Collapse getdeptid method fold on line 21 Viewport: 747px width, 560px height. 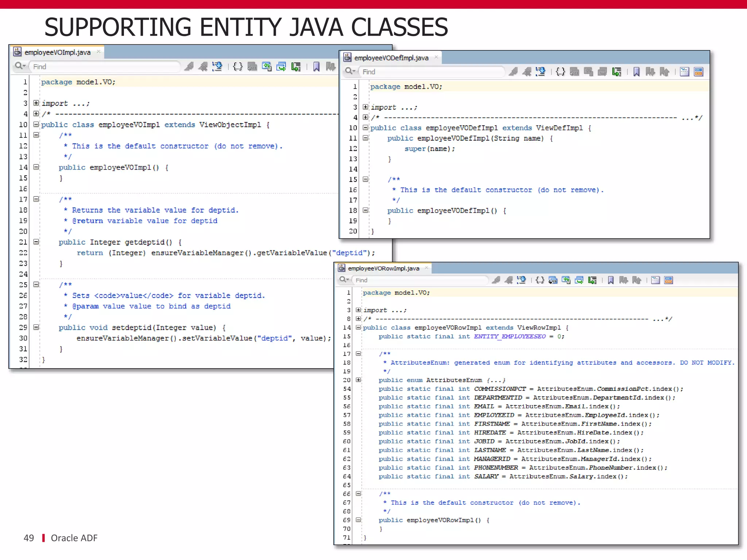click(x=36, y=242)
